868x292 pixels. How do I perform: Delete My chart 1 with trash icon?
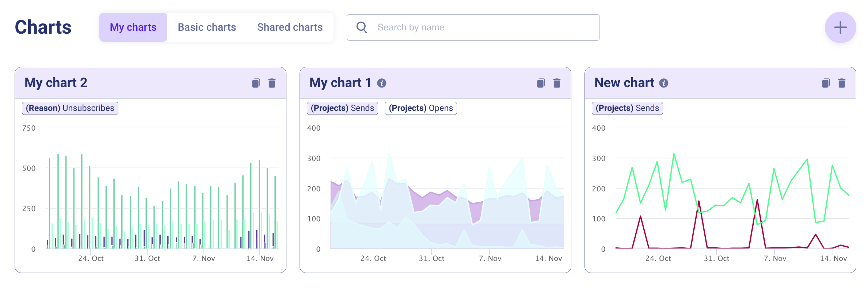tap(557, 83)
